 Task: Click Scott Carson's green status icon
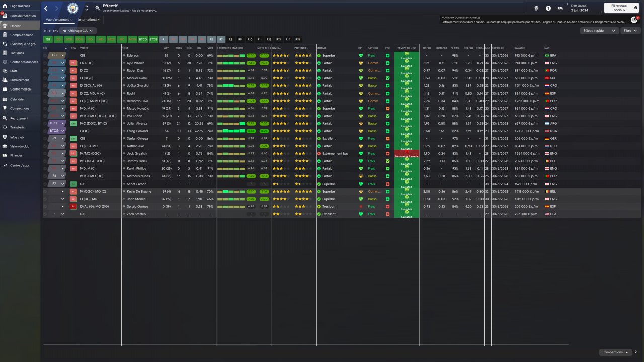(73, 184)
